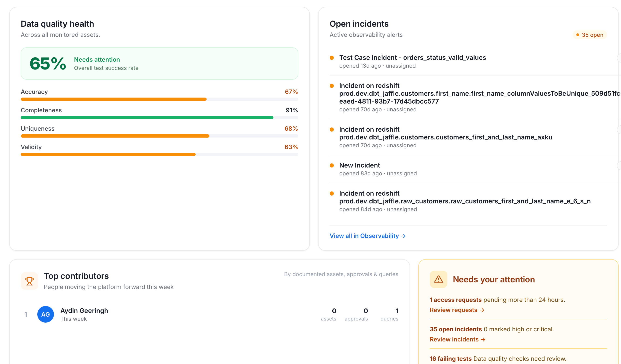Click the Open incidents heading
This screenshot has height=364, width=621.
pos(359,24)
